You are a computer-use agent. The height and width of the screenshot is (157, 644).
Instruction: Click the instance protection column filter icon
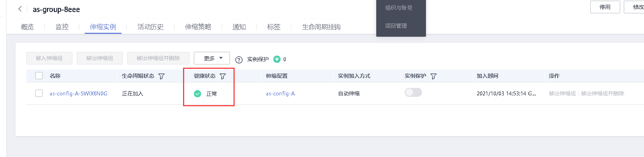tap(434, 76)
